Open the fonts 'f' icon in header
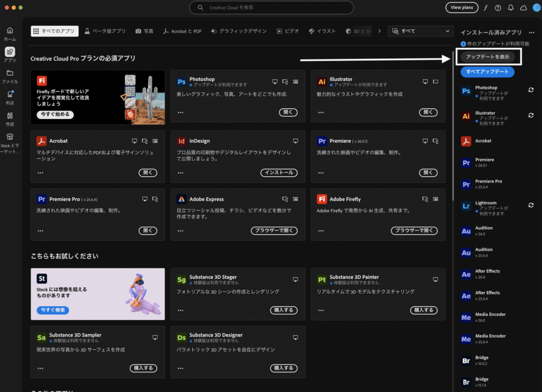The image size is (542, 392). coord(486,8)
